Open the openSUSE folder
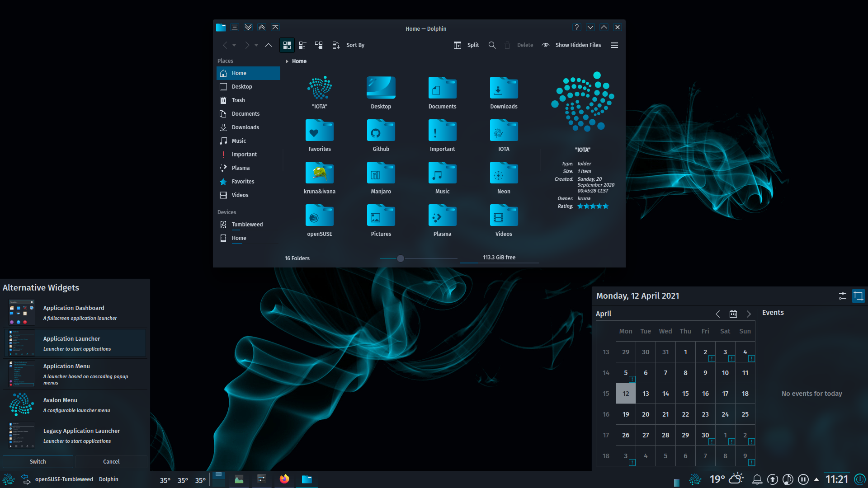The image size is (868, 488). [320, 216]
